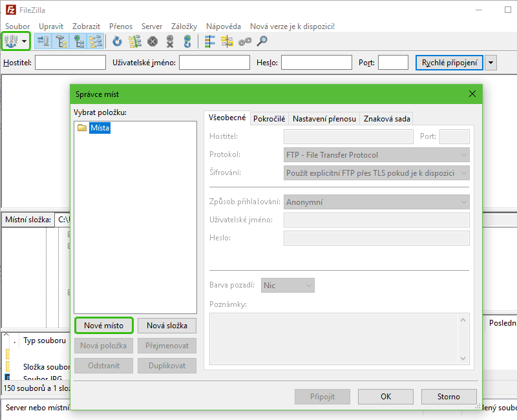The image size is (517, 420).
Task: Click Poznámky scrollbar up arrow
Action: pyautogui.click(x=463, y=320)
